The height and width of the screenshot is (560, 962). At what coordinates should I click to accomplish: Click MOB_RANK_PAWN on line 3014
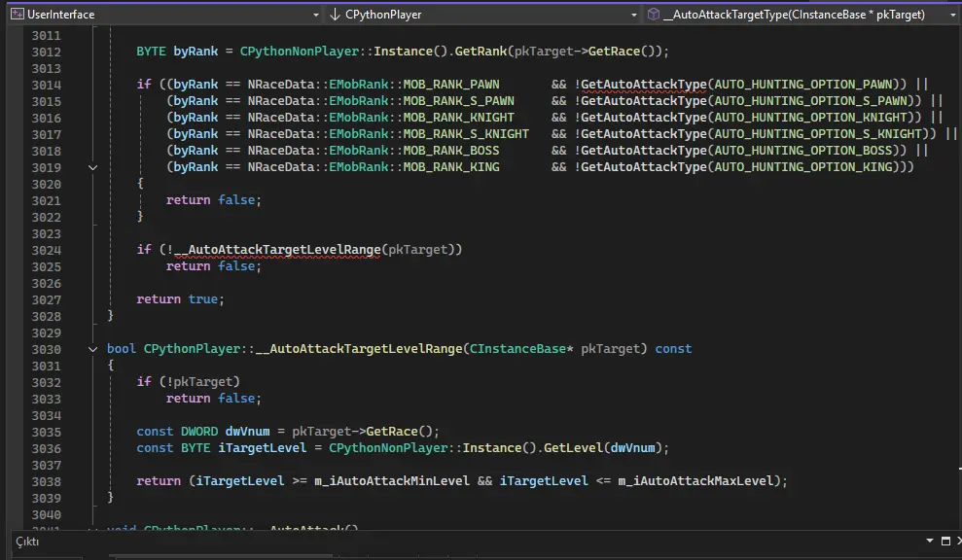[x=451, y=84]
